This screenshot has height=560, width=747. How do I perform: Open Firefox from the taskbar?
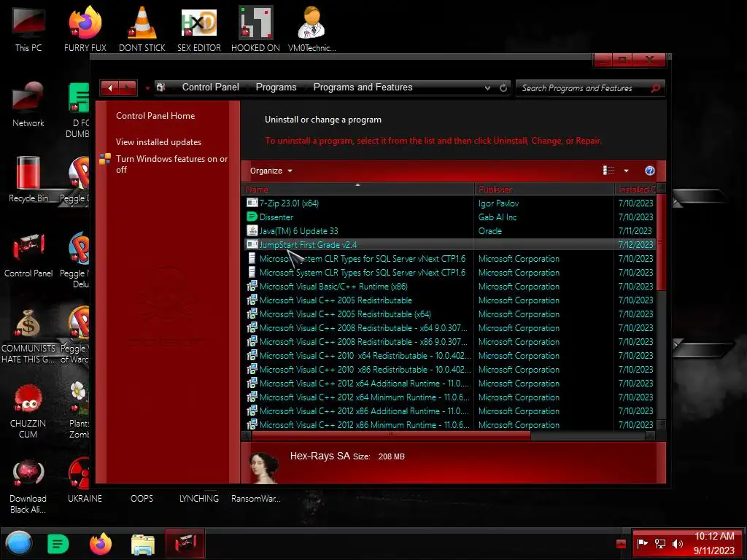(101, 544)
